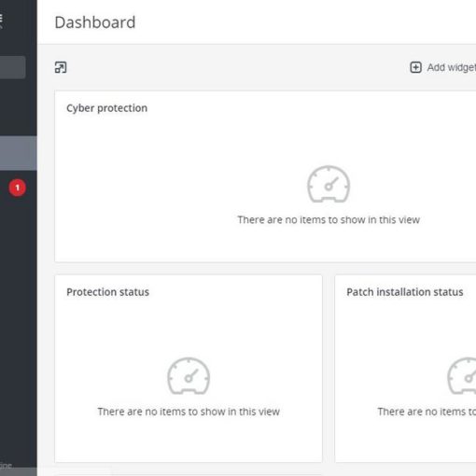
Task: Click the plus icon beside Add widget
Action: pos(415,67)
